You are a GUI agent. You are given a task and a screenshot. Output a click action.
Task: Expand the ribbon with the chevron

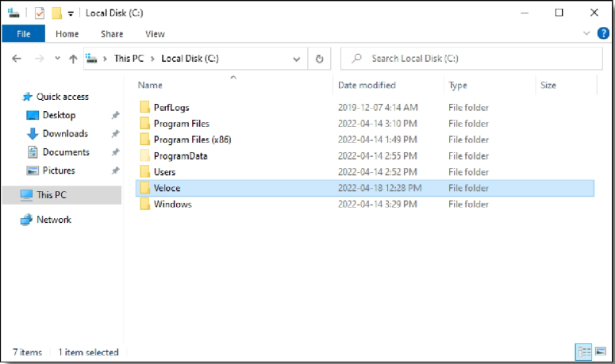pos(587,33)
